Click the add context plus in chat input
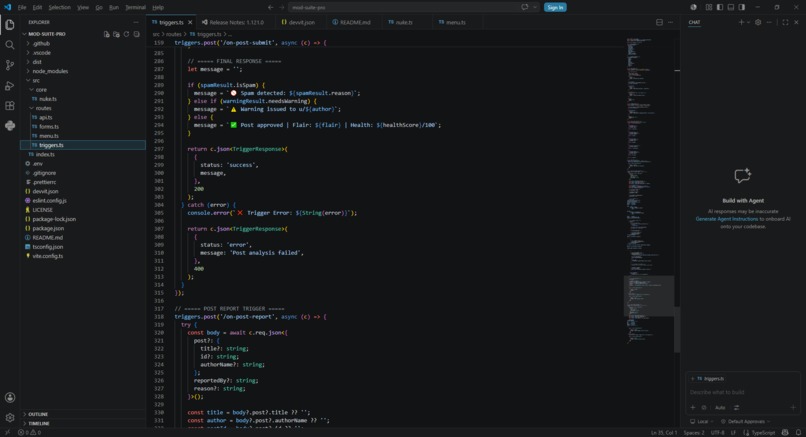Image resolution: width=806 pixels, height=437 pixels. point(692,407)
